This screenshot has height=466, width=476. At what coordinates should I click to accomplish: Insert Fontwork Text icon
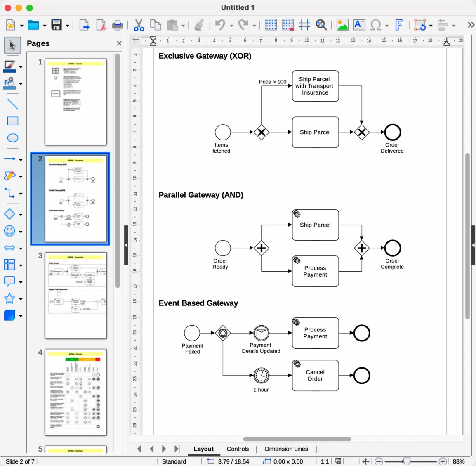click(399, 25)
